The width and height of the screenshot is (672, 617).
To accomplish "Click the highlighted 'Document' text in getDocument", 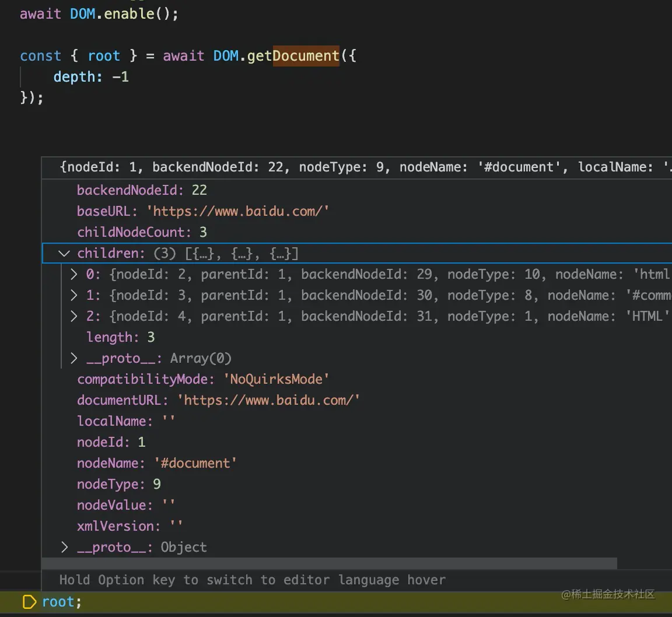I will coord(306,56).
